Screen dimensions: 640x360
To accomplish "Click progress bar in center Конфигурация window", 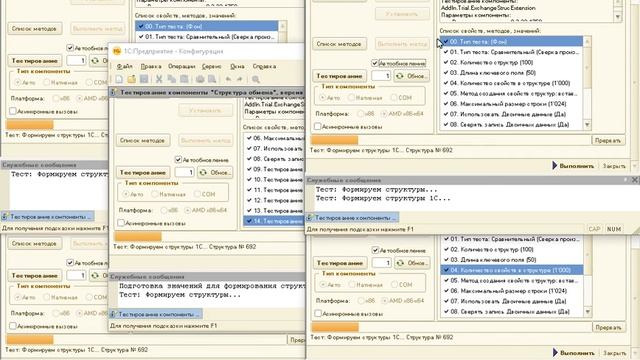I will [x=209, y=237].
